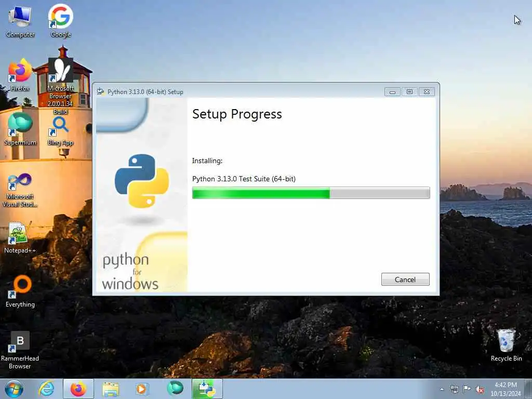
Task: Select the Firefox desktop shortcut
Action: (20, 75)
